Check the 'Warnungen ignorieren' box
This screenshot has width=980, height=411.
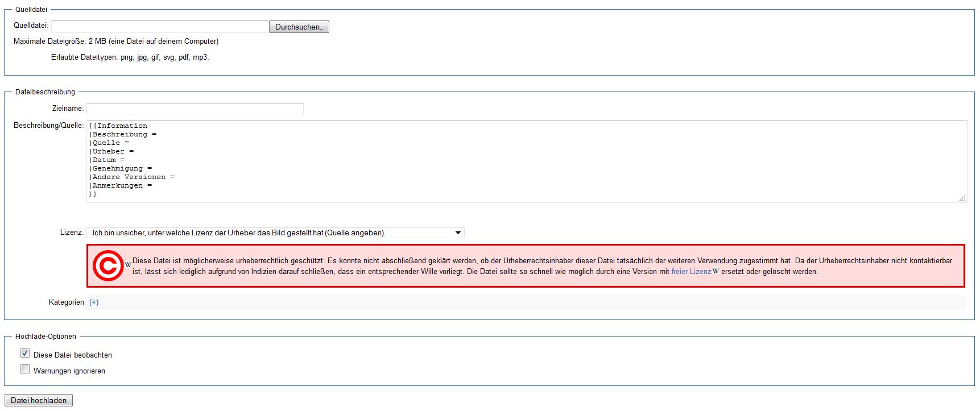(25, 370)
